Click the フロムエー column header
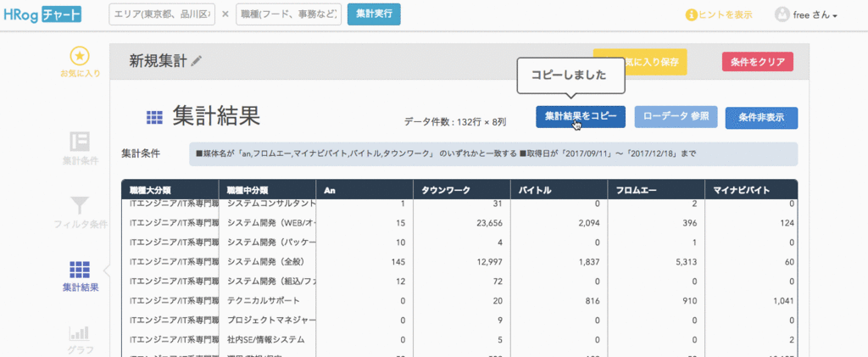868x357 pixels. coord(656,191)
